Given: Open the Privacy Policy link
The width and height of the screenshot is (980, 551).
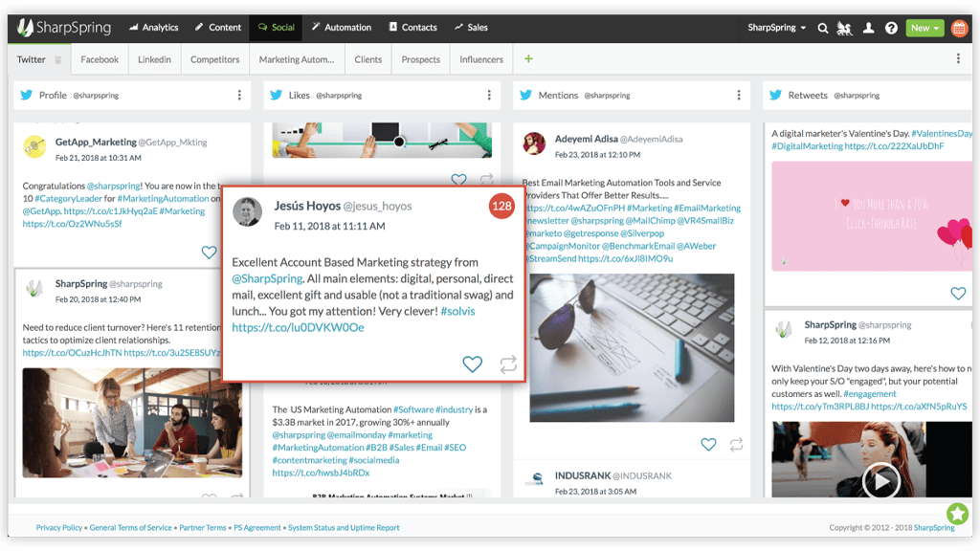Looking at the screenshot, I should click(x=58, y=528).
